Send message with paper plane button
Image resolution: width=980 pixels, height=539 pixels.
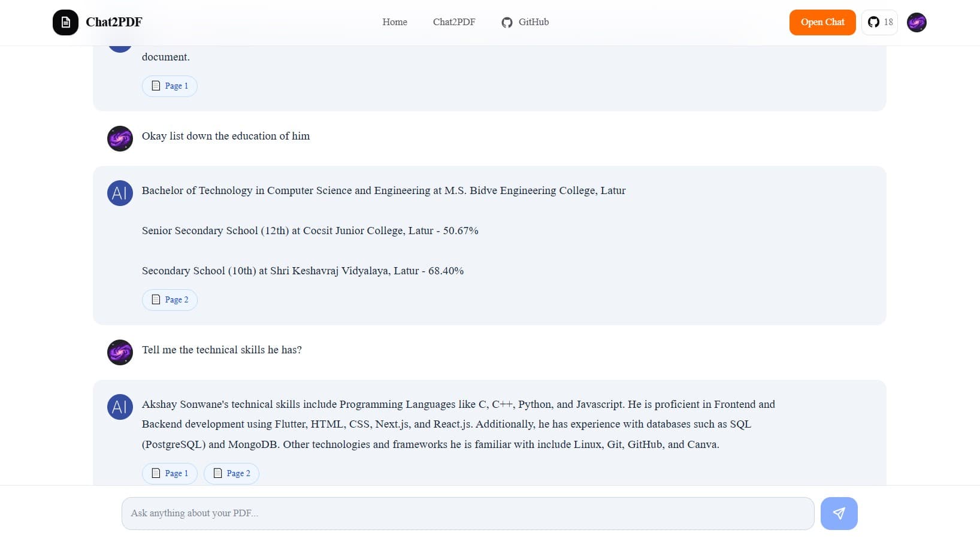pyautogui.click(x=839, y=513)
